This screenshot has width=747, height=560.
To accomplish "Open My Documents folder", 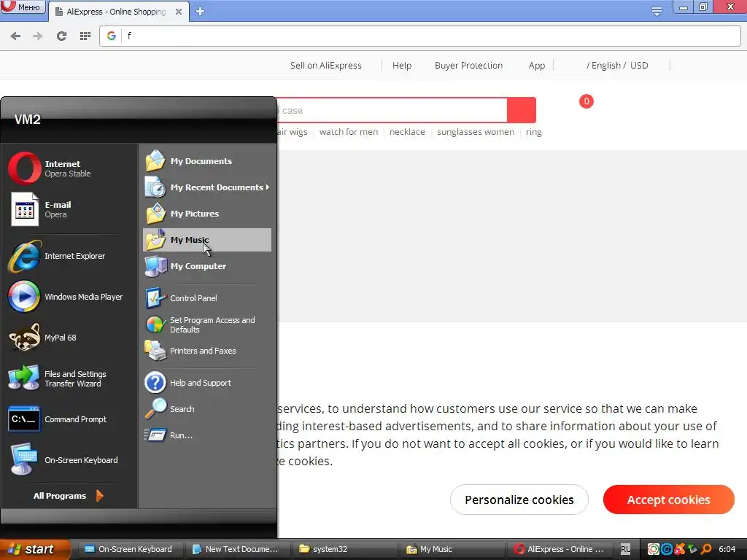I will pyautogui.click(x=206, y=161).
